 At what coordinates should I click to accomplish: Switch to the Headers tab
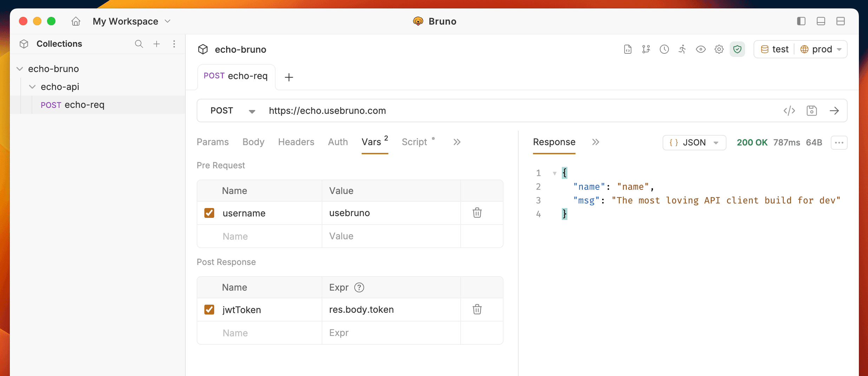click(x=296, y=142)
